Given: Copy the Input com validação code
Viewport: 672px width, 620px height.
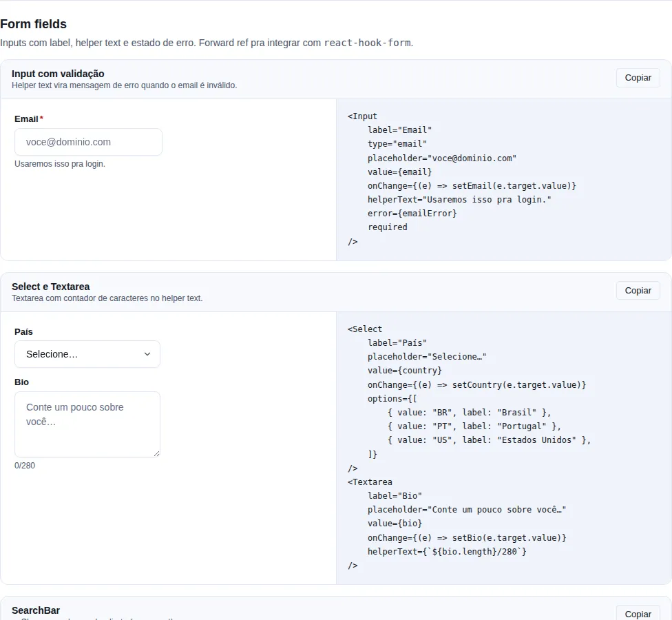Looking at the screenshot, I should click(638, 78).
